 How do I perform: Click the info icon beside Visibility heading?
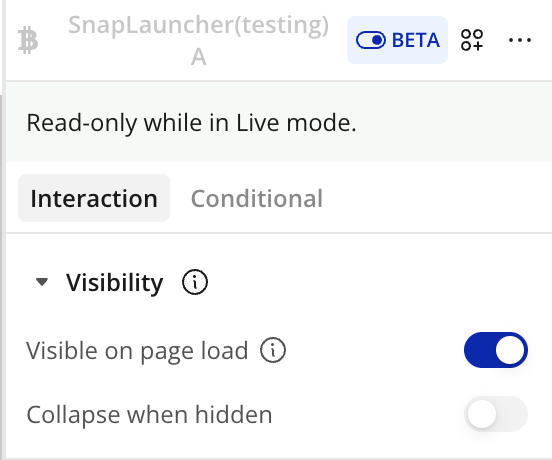[195, 282]
